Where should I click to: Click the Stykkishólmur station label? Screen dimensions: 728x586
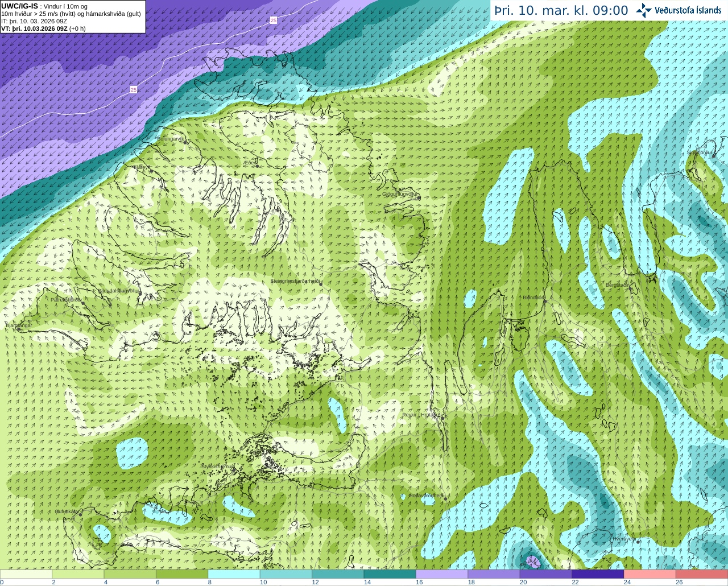click(218, 467)
